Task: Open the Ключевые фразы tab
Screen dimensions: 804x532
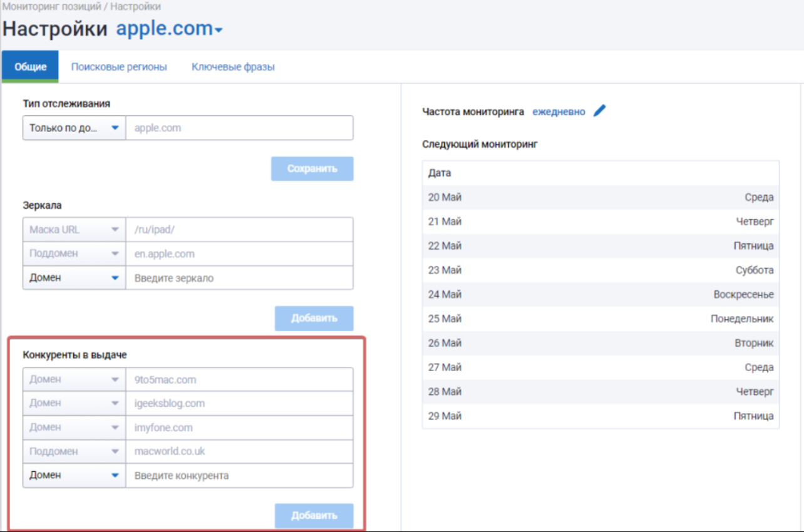Action: click(233, 67)
